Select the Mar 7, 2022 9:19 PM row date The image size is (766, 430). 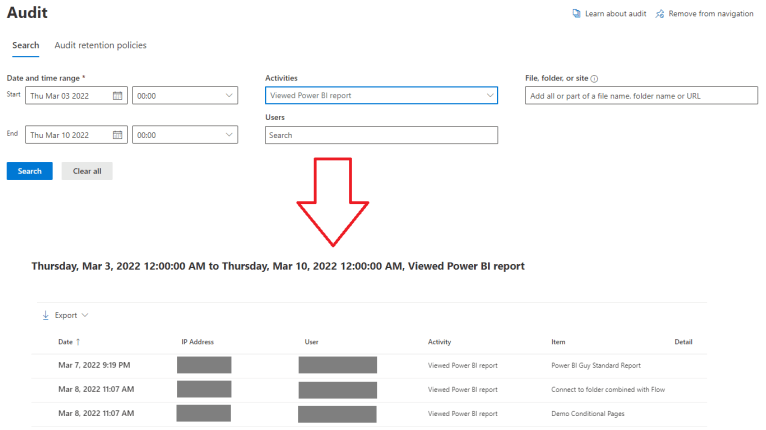coord(94,365)
